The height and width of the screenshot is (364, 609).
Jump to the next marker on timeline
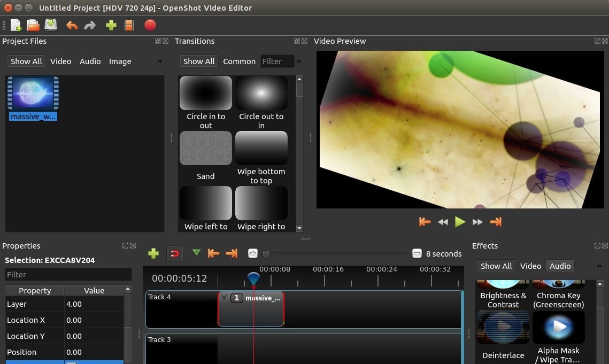(232, 254)
